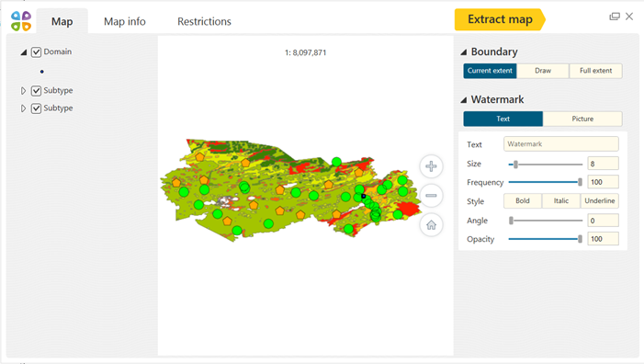
Task: Collapse the Watermark section
Action: click(x=464, y=100)
